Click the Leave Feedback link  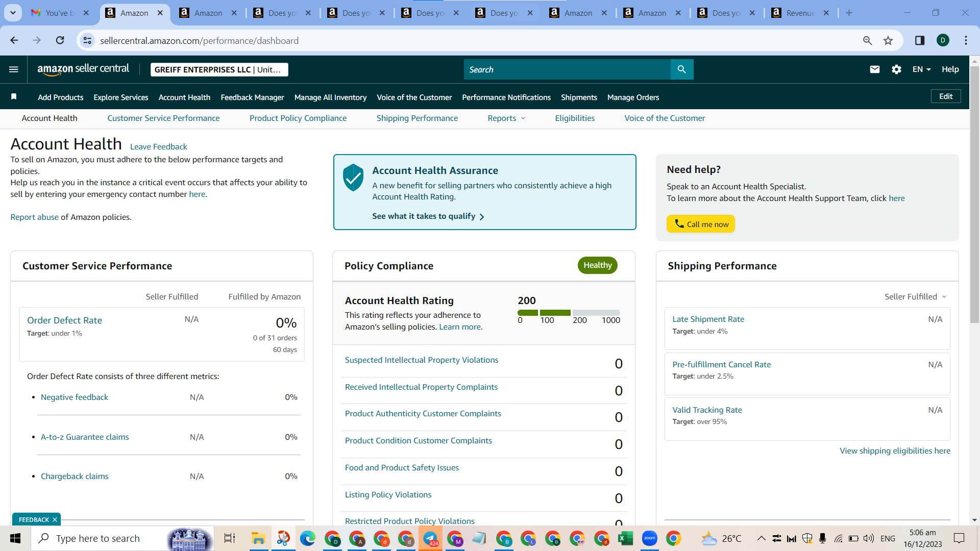pyautogui.click(x=159, y=147)
